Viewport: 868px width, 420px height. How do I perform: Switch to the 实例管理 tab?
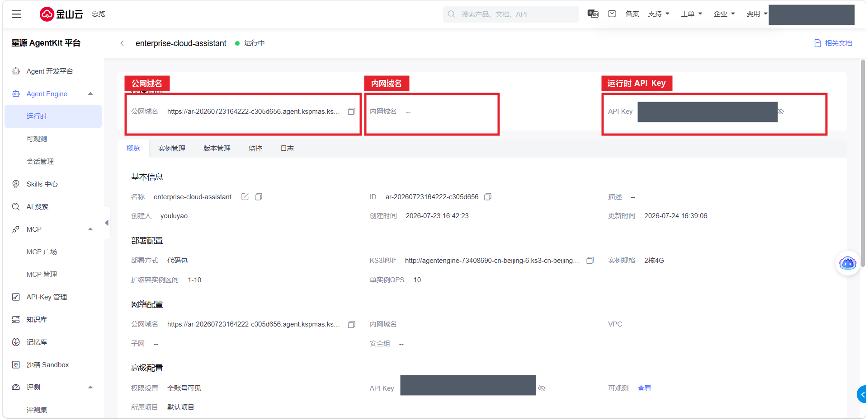tap(172, 149)
